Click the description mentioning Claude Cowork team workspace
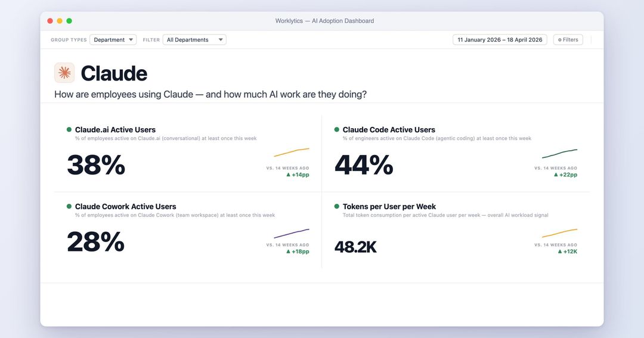This screenshot has height=338, width=644. coord(175,215)
